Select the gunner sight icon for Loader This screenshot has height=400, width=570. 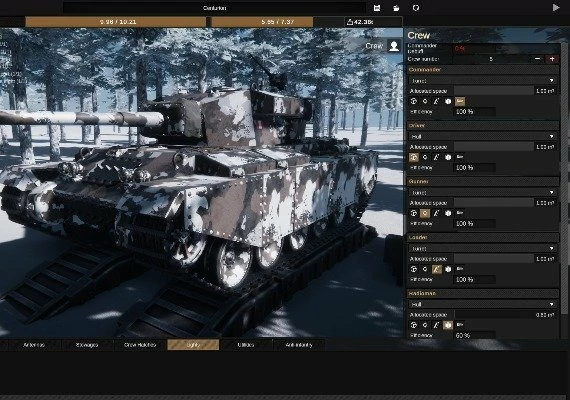tap(425, 269)
